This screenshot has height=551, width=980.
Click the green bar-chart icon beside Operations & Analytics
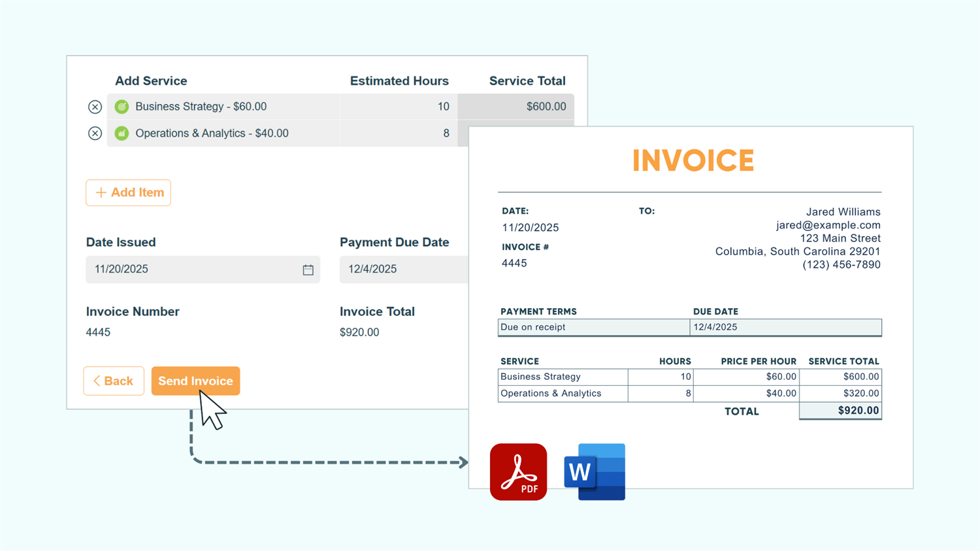[121, 133]
